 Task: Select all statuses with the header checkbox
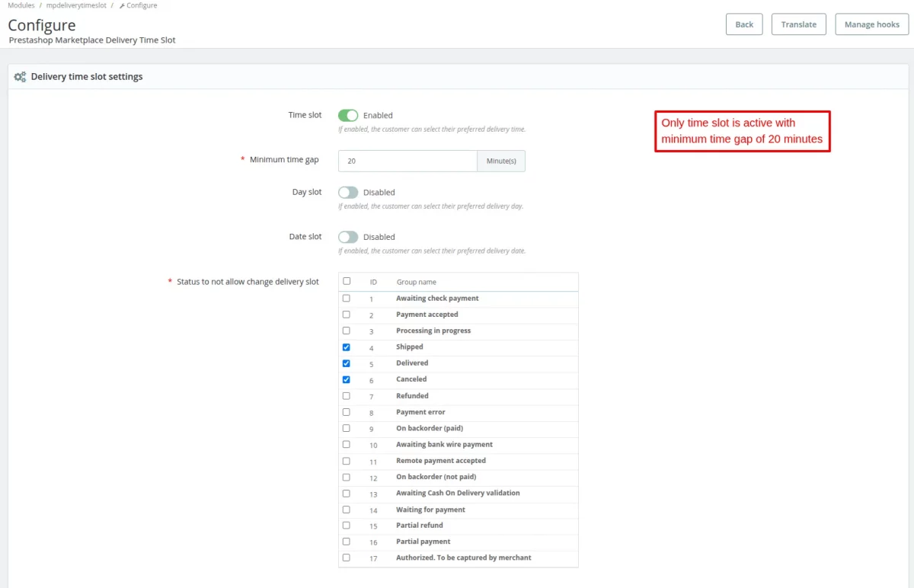pyautogui.click(x=347, y=281)
